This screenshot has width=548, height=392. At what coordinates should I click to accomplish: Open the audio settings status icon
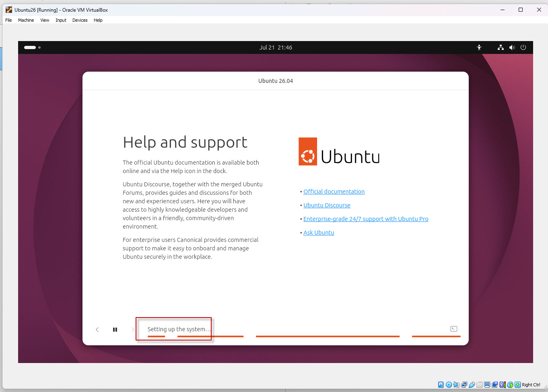456,385
